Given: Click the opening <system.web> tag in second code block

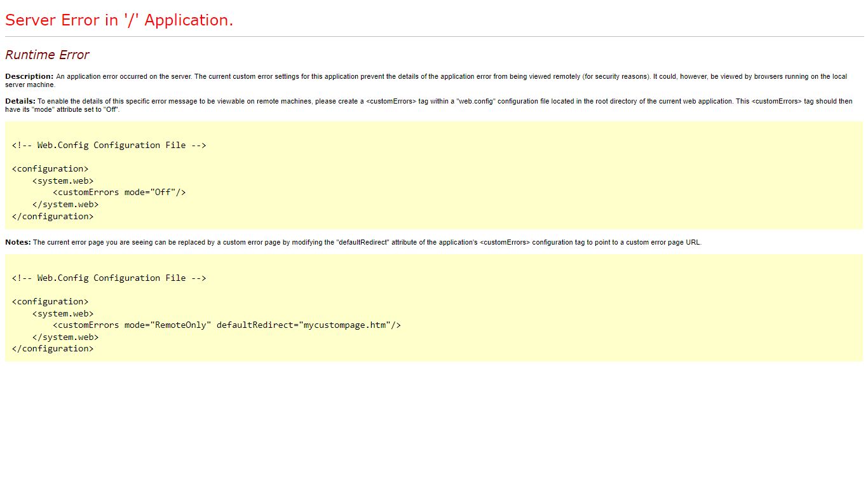Looking at the screenshot, I should (63, 313).
